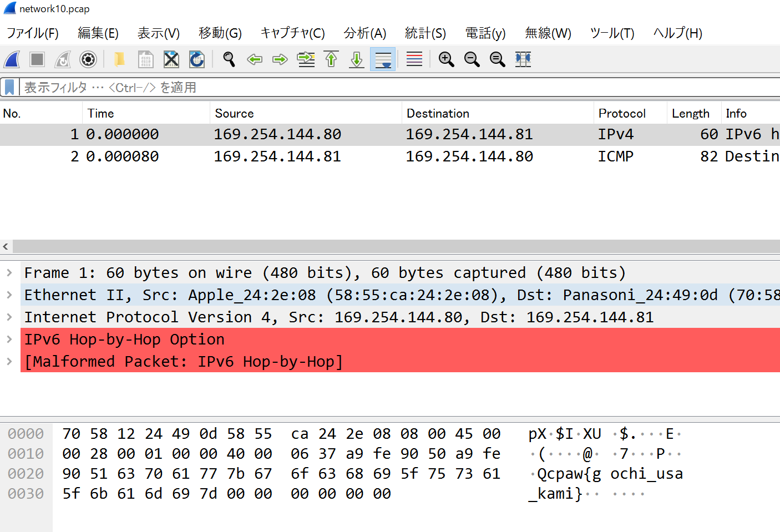Select packet 1 with protocol IPv4

coord(390,134)
